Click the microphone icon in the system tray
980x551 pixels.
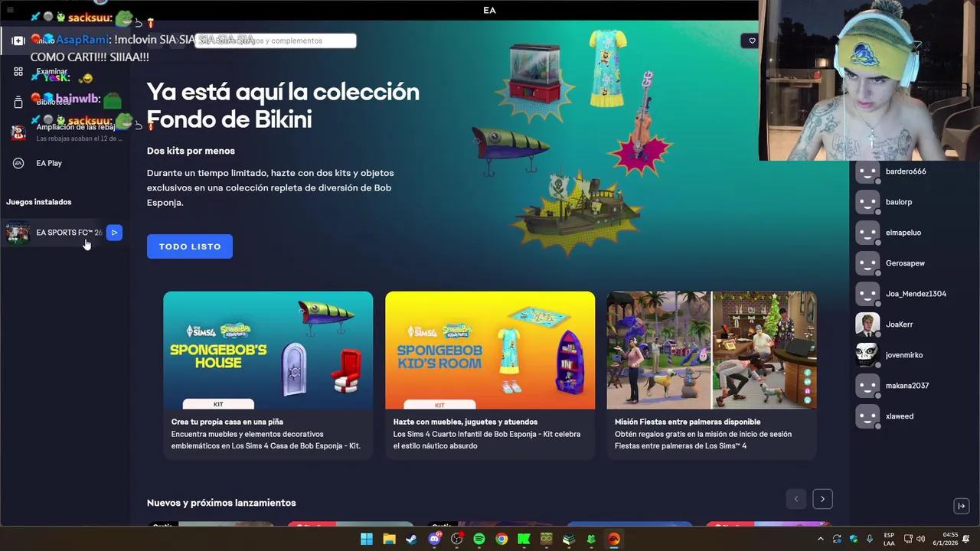click(870, 539)
